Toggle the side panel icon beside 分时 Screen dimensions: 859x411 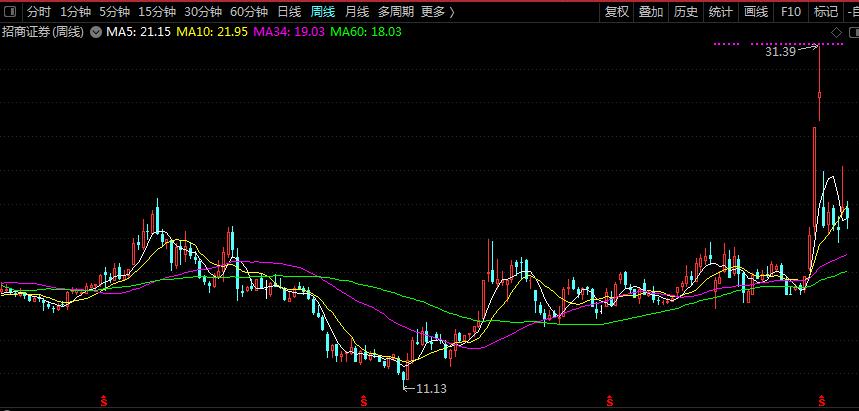[10, 12]
